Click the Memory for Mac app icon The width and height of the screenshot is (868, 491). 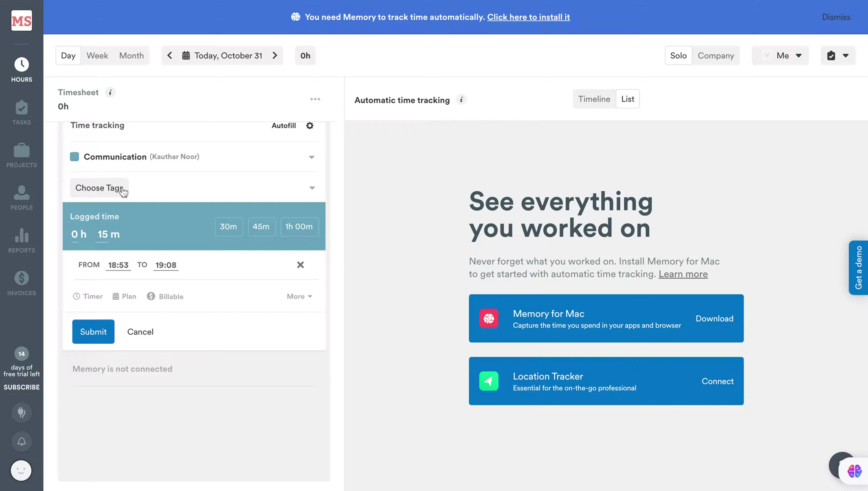click(x=489, y=318)
